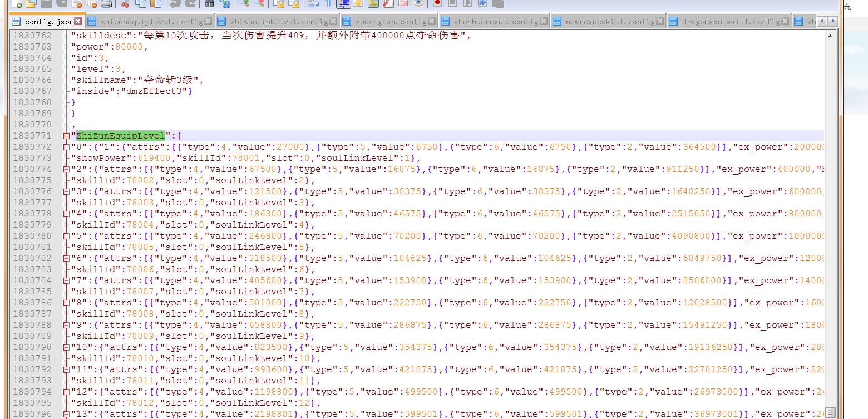Click the "skillname" line text
This screenshot has width=868, height=419.
[x=137, y=80]
